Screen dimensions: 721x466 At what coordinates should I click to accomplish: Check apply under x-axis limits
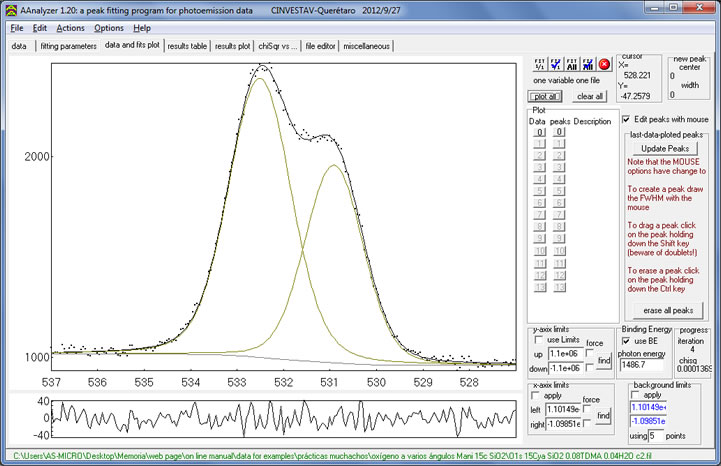pyautogui.click(x=536, y=395)
